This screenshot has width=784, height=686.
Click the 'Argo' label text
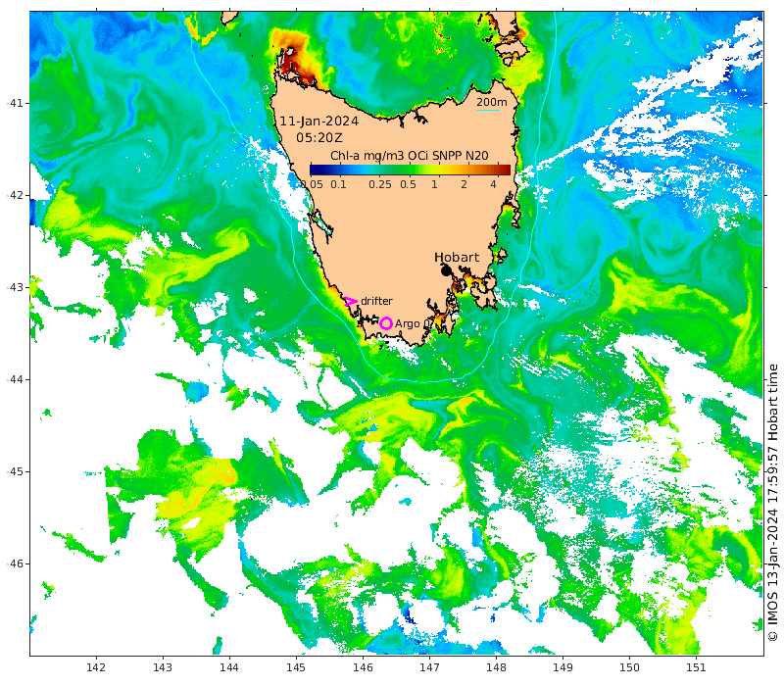pyautogui.click(x=408, y=324)
